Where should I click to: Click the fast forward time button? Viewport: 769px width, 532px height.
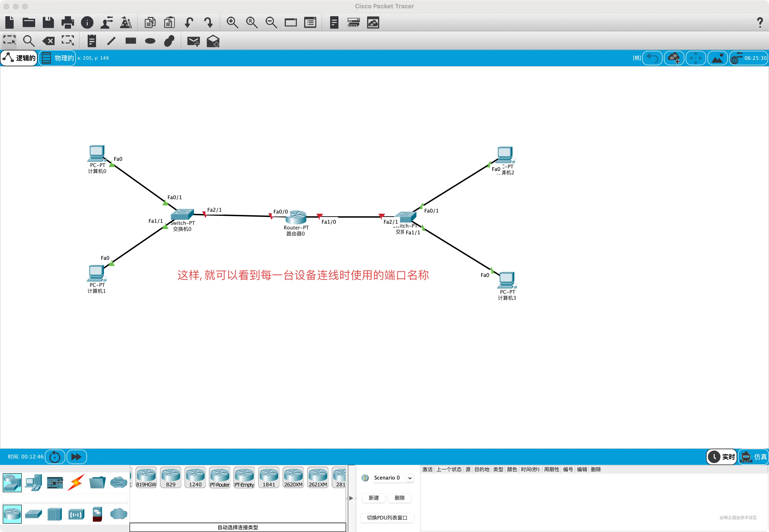[77, 457]
